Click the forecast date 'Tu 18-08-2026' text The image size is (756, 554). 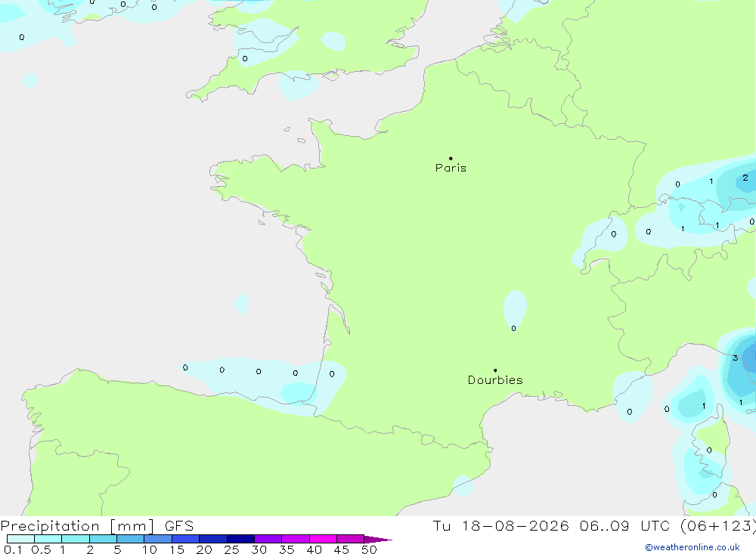pos(500,525)
